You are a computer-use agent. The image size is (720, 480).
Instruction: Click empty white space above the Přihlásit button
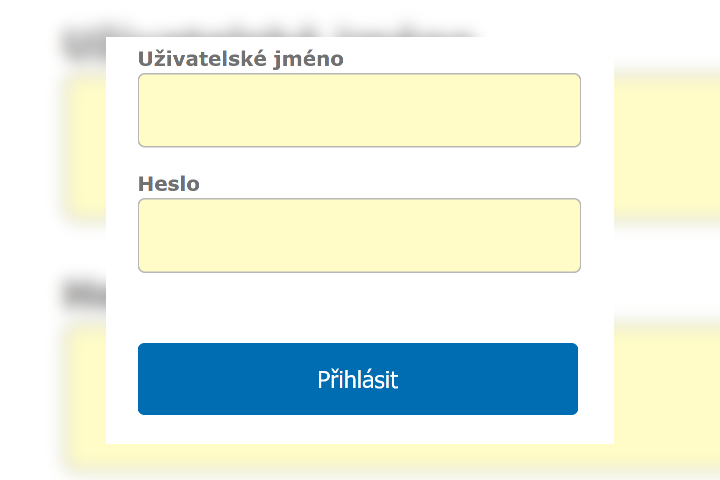pyautogui.click(x=359, y=308)
